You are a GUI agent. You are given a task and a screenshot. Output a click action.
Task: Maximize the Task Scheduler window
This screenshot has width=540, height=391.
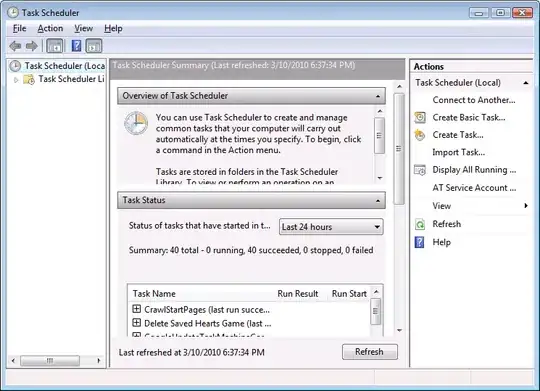(x=500, y=13)
